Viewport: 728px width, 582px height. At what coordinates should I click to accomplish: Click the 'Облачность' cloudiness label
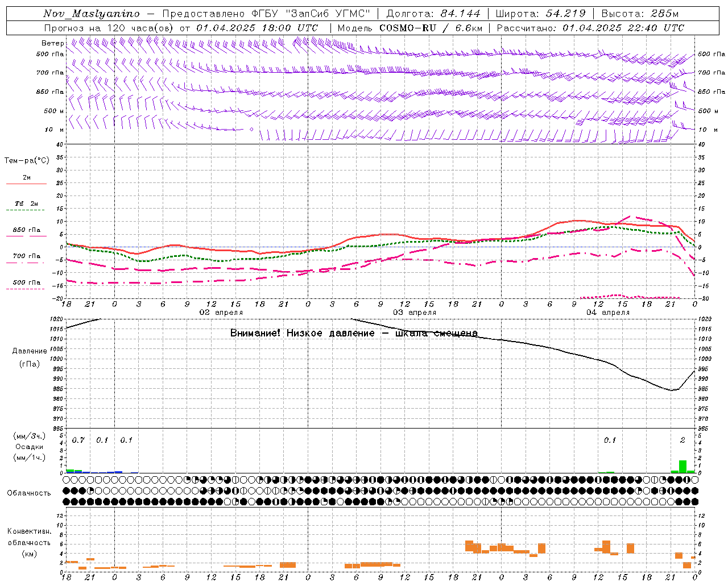tap(29, 493)
